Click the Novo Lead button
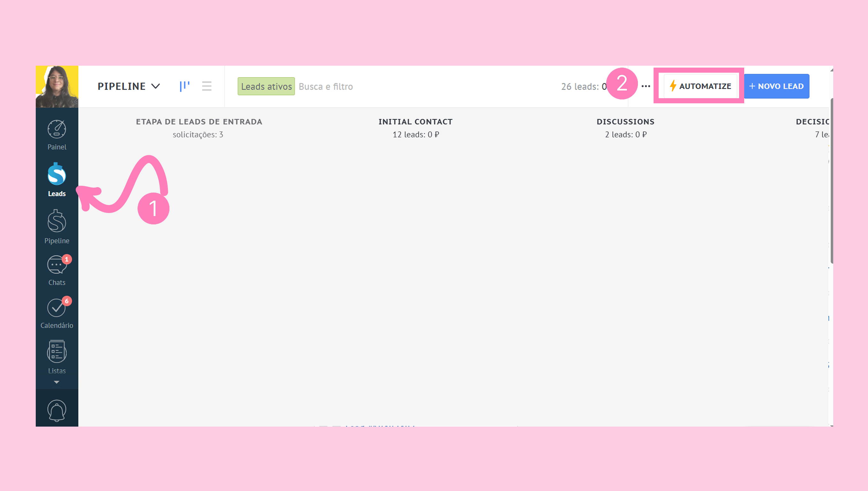The image size is (868, 491). coord(776,86)
